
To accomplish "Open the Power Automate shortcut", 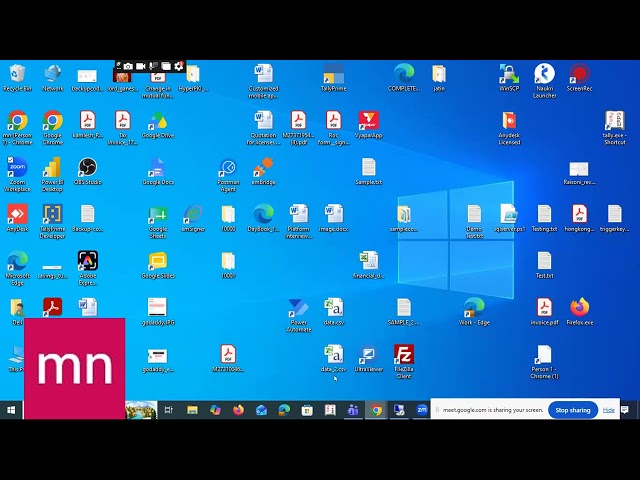I will [x=299, y=315].
